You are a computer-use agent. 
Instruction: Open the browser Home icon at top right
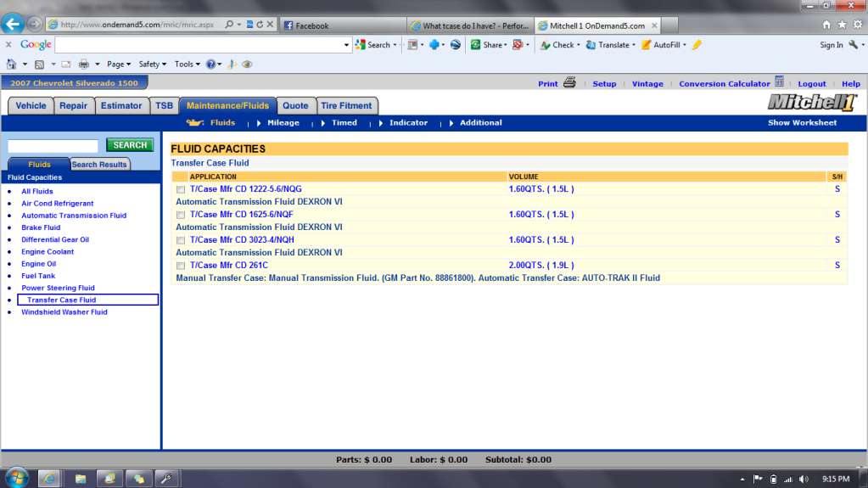826,25
